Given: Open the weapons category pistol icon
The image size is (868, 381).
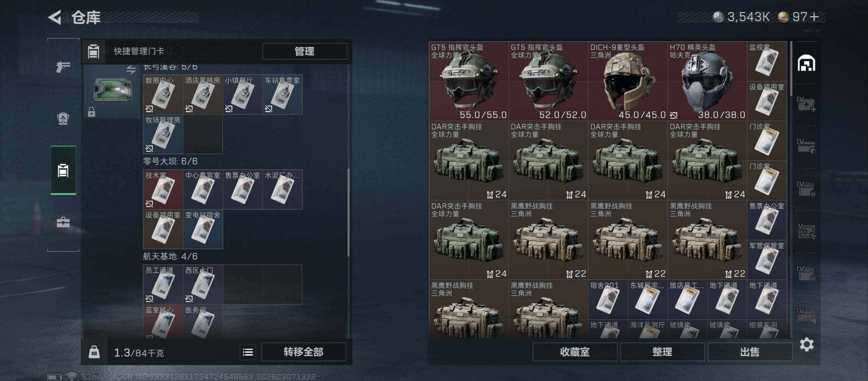Looking at the screenshot, I should 63,66.
